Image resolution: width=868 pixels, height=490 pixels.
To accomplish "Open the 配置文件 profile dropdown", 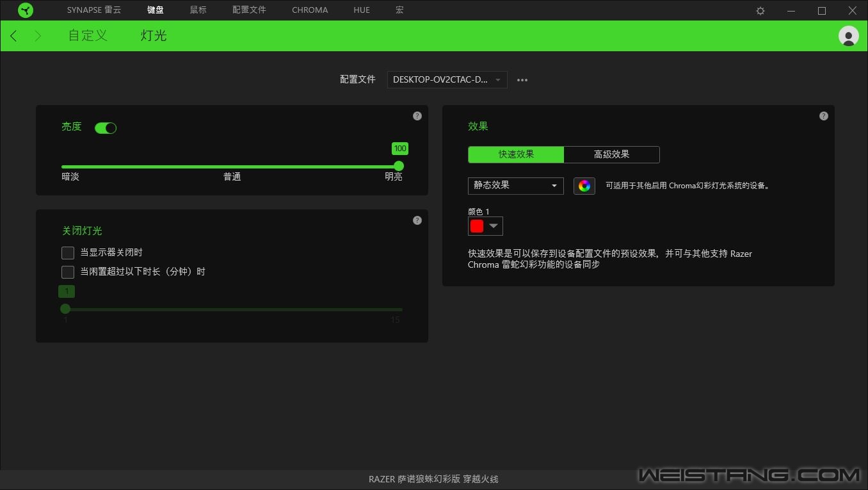I will click(447, 80).
